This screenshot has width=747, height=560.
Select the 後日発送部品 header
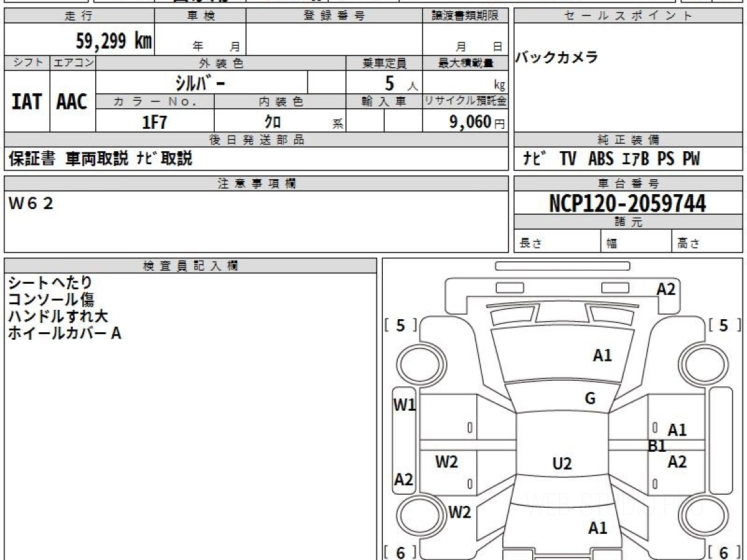(256, 140)
